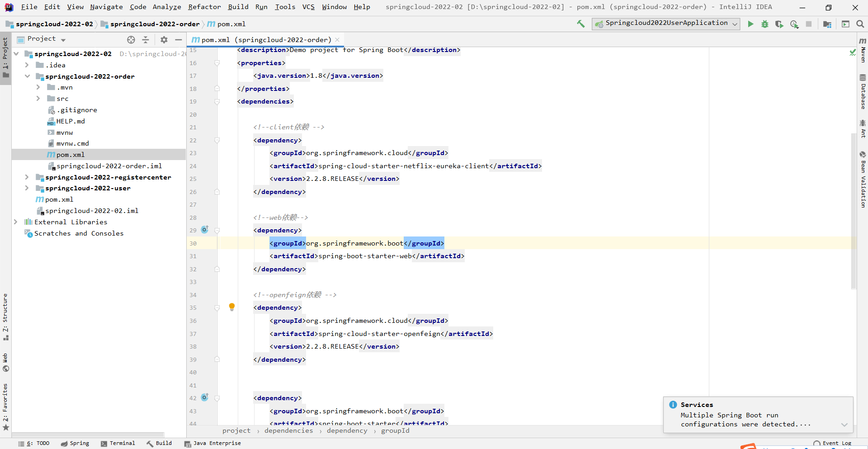This screenshot has height=449, width=868.
Task: Open the File menu
Action: 29,7
